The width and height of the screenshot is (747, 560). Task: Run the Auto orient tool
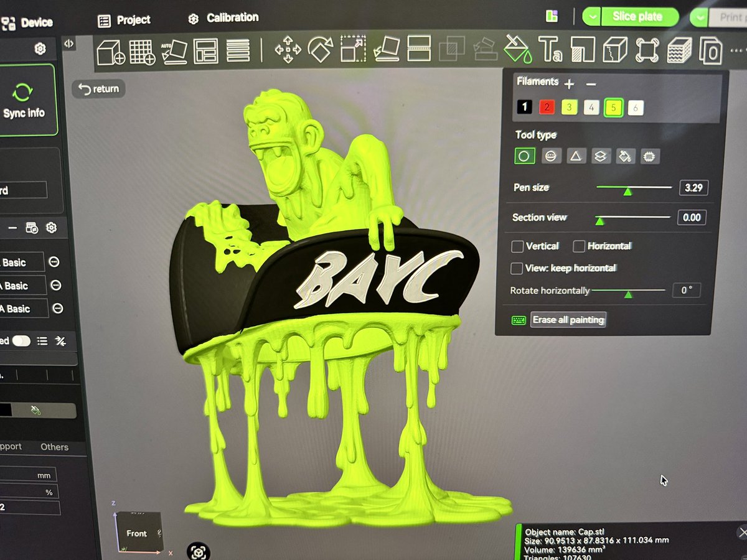[174, 51]
